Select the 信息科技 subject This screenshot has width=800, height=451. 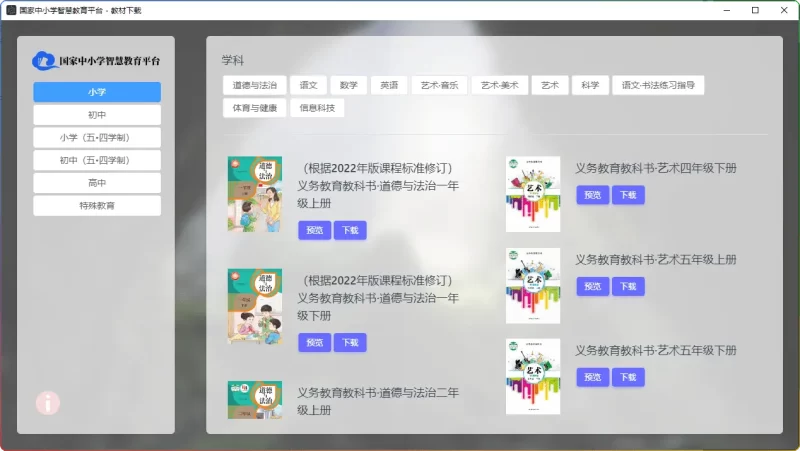click(317, 108)
